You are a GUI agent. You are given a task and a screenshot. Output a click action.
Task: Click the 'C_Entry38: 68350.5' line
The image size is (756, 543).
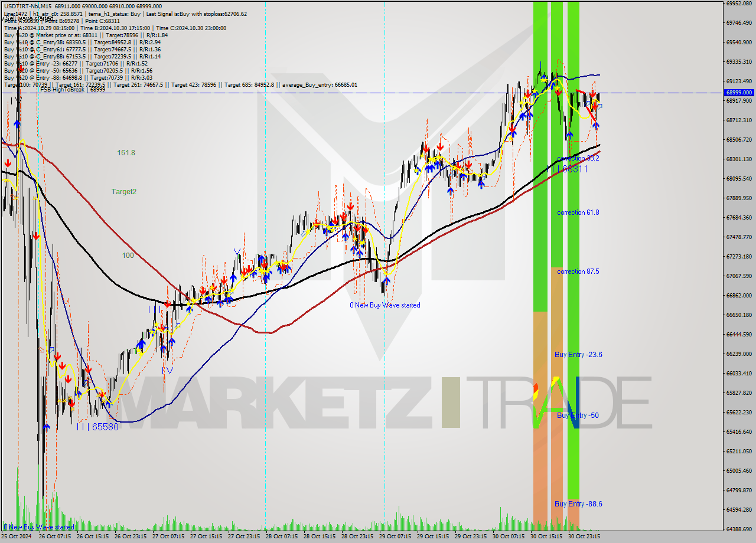pos(82,42)
